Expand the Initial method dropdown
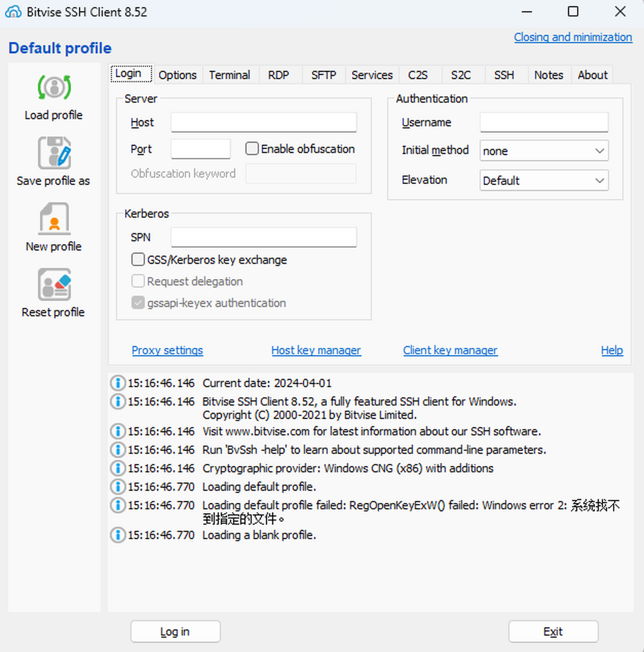Image resolution: width=644 pixels, height=652 pixels. tap(544, 151)
